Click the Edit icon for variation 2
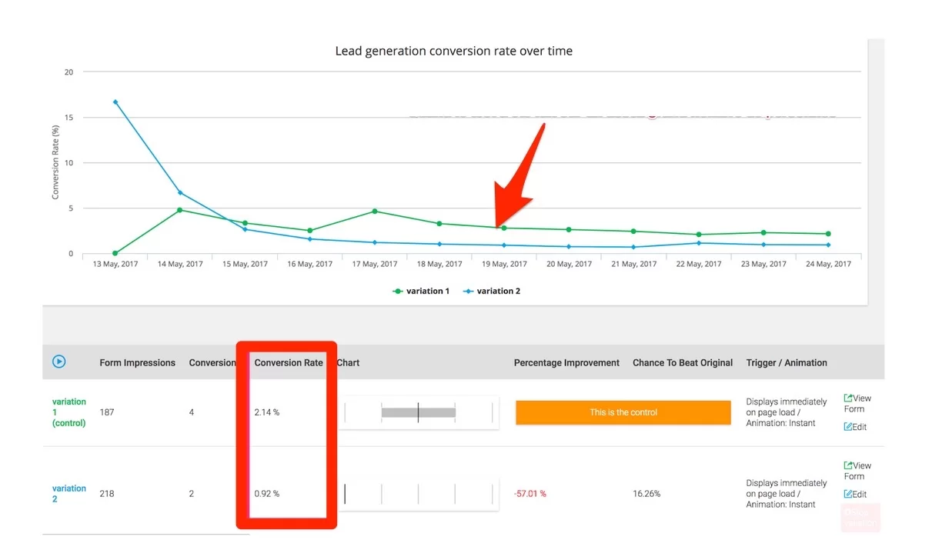The width and height of the screenshot is (942, 560). pos(848,495)
